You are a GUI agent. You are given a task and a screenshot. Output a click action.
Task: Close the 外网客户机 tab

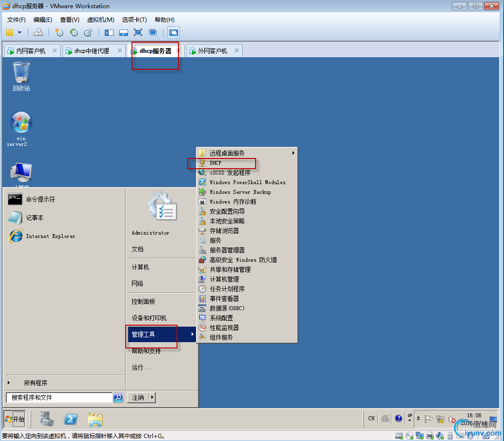tap(237, 50)
